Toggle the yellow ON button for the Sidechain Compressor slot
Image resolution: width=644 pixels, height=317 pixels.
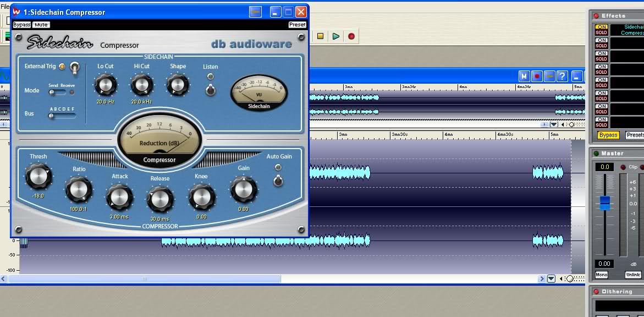click(x=601, y=27)
